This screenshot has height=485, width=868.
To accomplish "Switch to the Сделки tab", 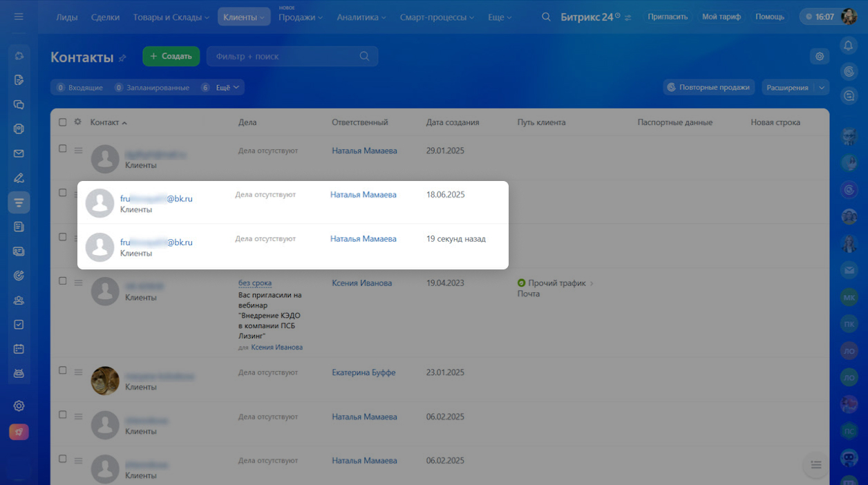I will coord(105,17).
